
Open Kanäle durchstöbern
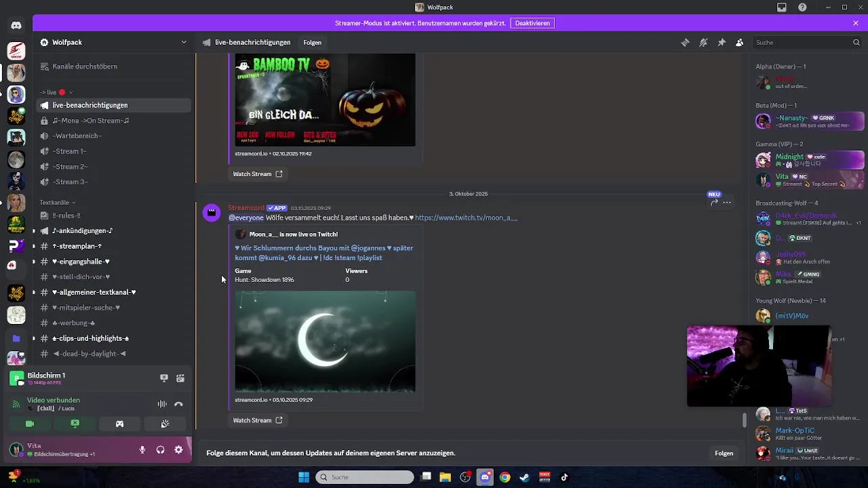point(113,66)
